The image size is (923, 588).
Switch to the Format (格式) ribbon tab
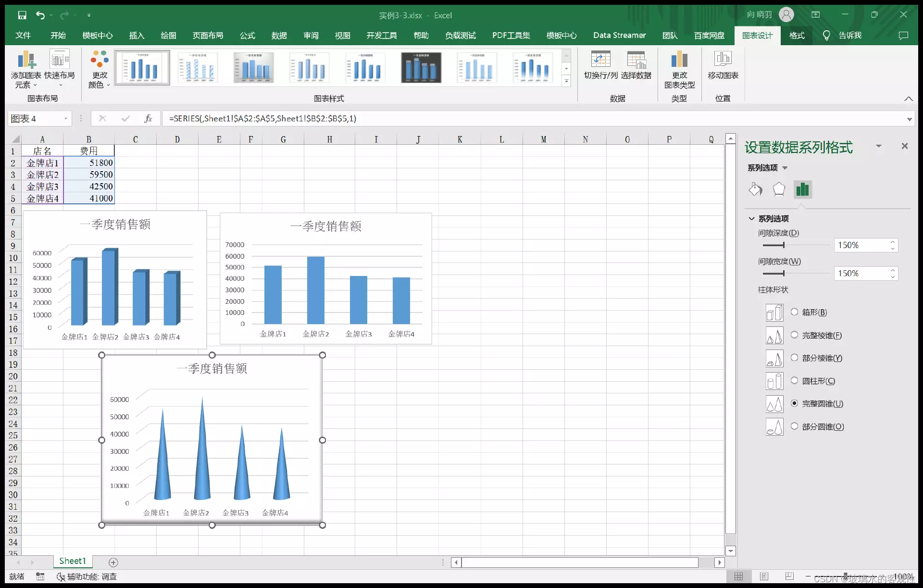click(797, 35)
